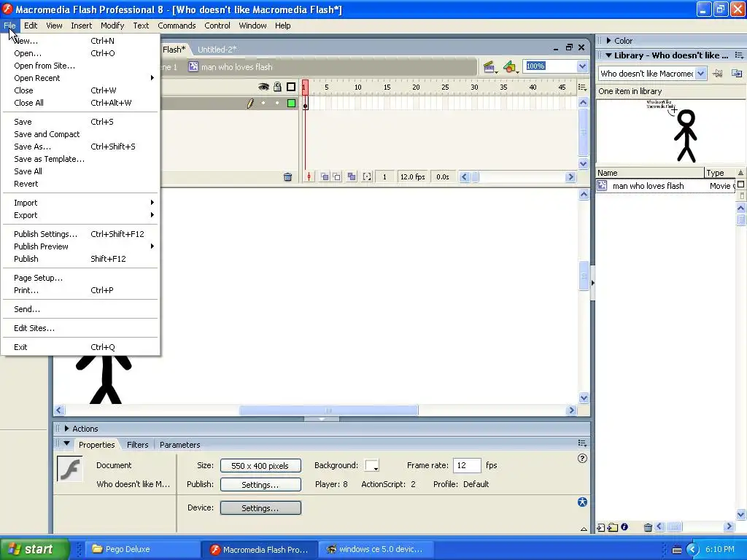Pin the current library
Viewport: 747px width, 560px height.
tap(718, 74)
